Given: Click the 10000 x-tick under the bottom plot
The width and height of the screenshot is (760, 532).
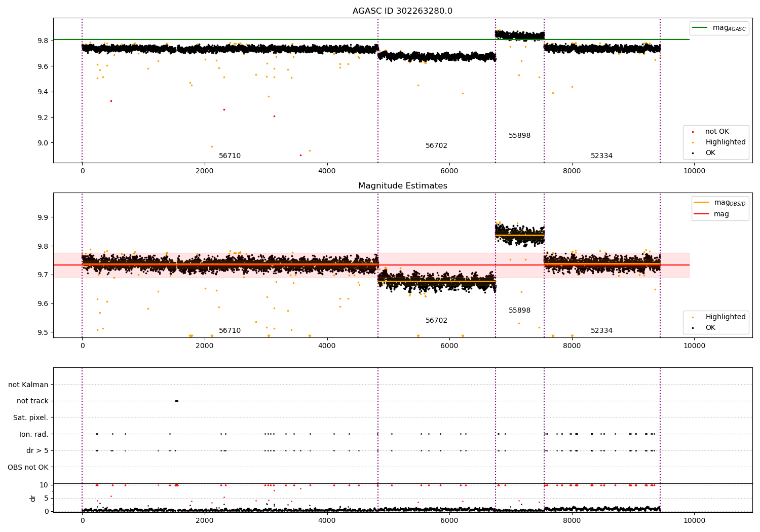Looking at the screenshot, I should [x=694, y=521].
